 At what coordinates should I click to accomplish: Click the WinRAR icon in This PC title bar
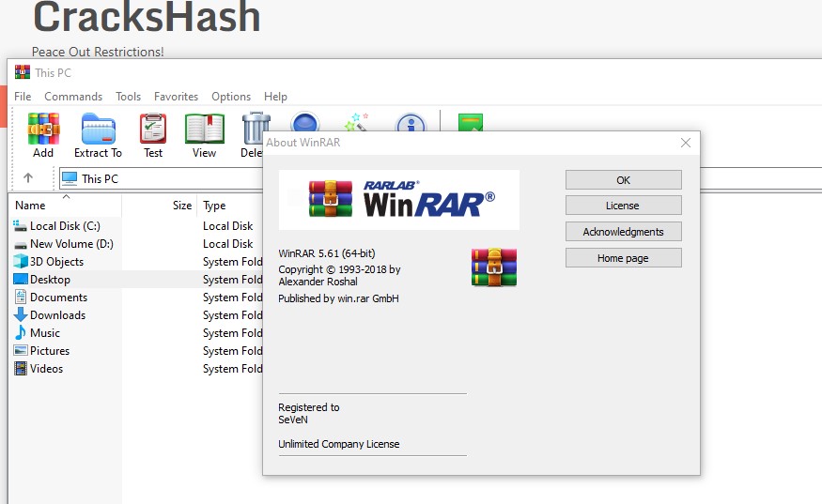pos(23,71)
